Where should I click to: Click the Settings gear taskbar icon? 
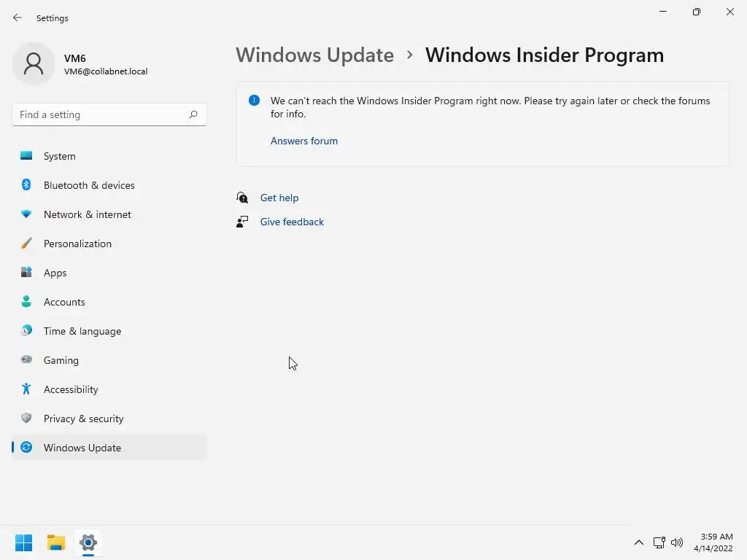(x=88, y=542)
